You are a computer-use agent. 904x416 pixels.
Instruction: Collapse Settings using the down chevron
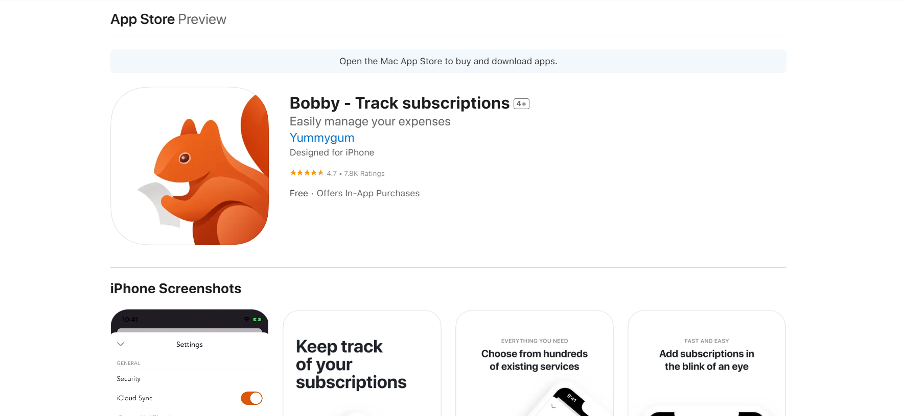click(x=121, y=344)
